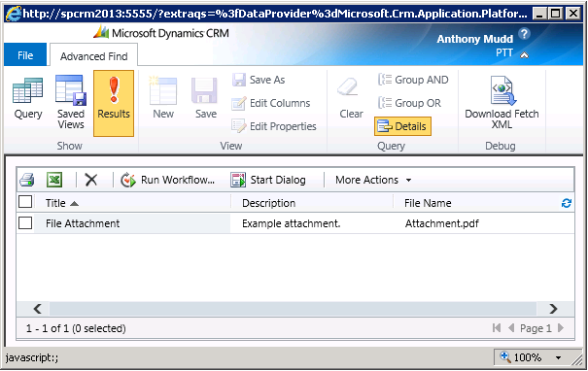Print the results list
The height and width of the screenshot is (371, 588).
[x=27, y=180]
